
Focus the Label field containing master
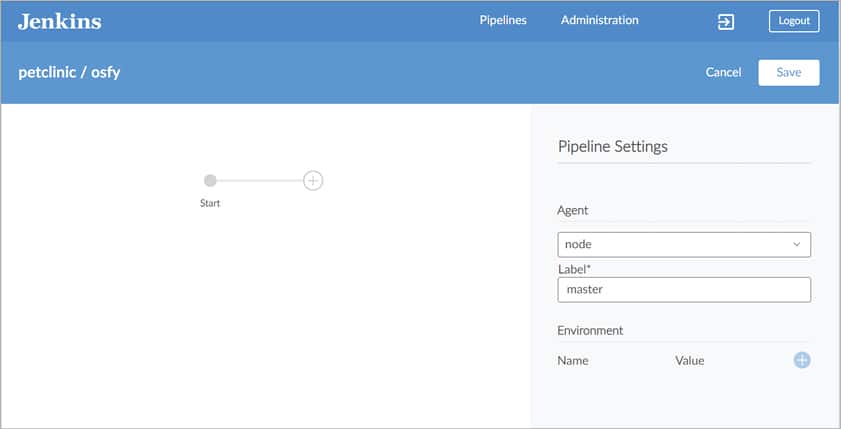click(x=683, y=289)
